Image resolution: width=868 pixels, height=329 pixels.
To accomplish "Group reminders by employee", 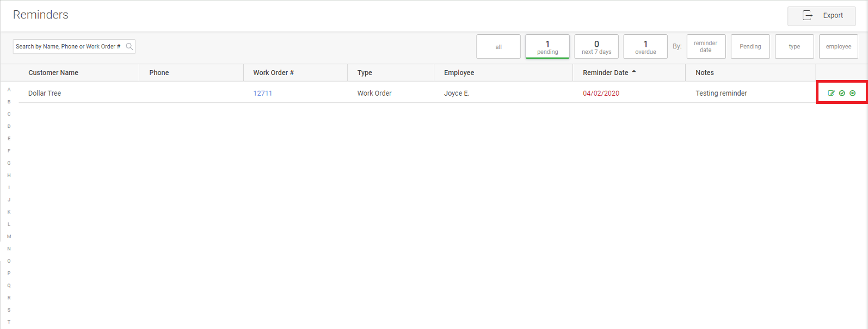I will 838,47.
